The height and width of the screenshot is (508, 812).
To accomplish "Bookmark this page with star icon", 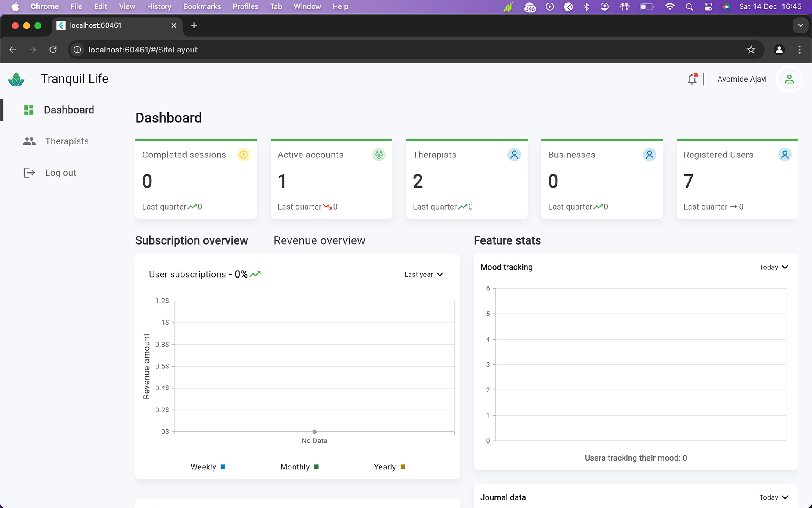I will pos(751,50).
